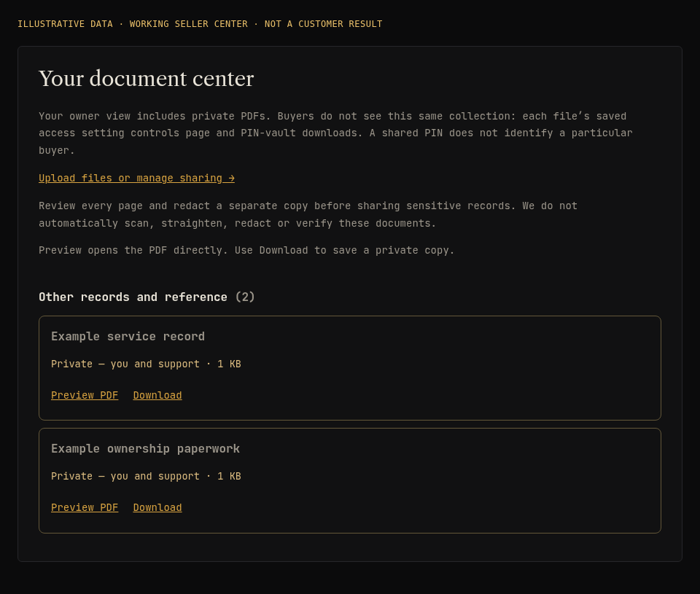This screenshot has width=700, height=594.
Task: Click the 'Example service record' title
Action: tap(128, 337)
